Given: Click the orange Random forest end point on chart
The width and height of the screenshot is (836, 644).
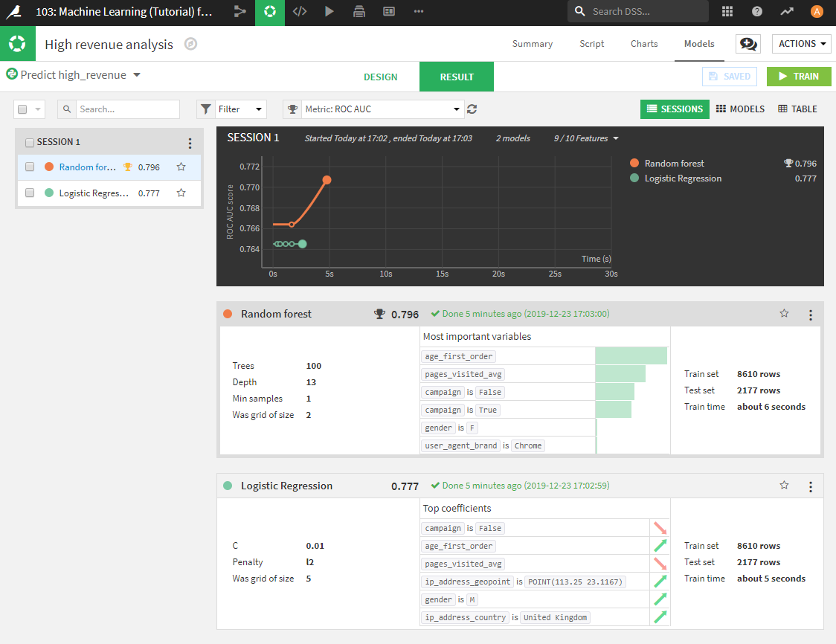Looking at the screenshot, I should pos(327,180).
